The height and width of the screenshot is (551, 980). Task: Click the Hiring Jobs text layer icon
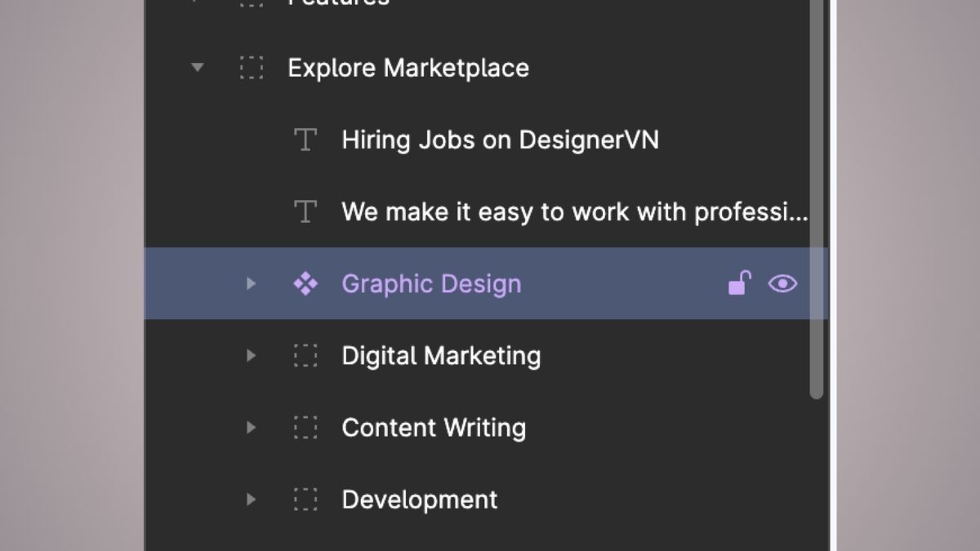[305, 140]
